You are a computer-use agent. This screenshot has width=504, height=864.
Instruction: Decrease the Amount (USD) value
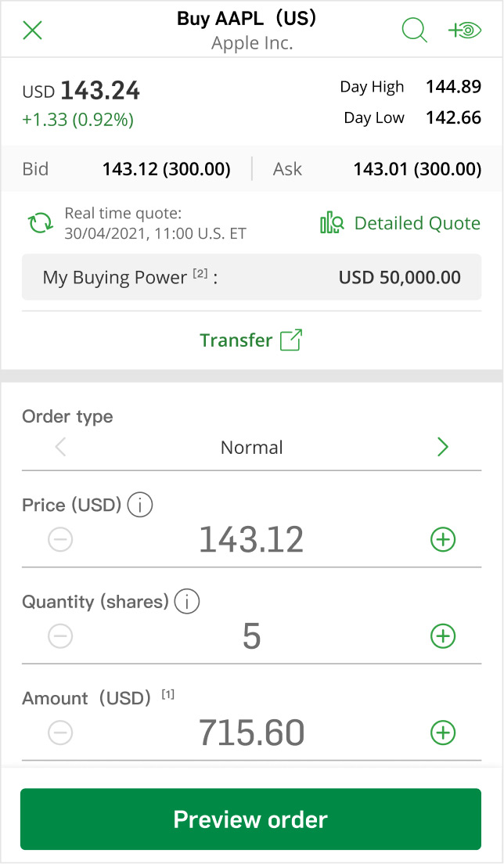click(60, 733)
